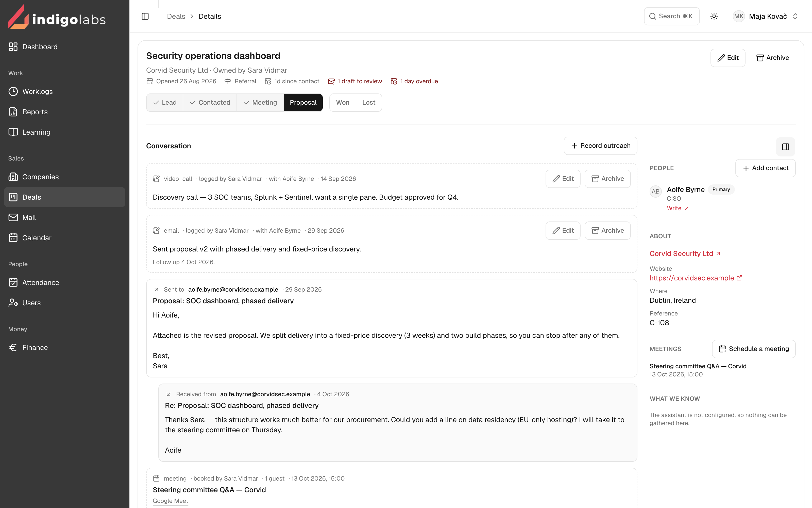
Task: Open Users management
Action: [64, 303]
